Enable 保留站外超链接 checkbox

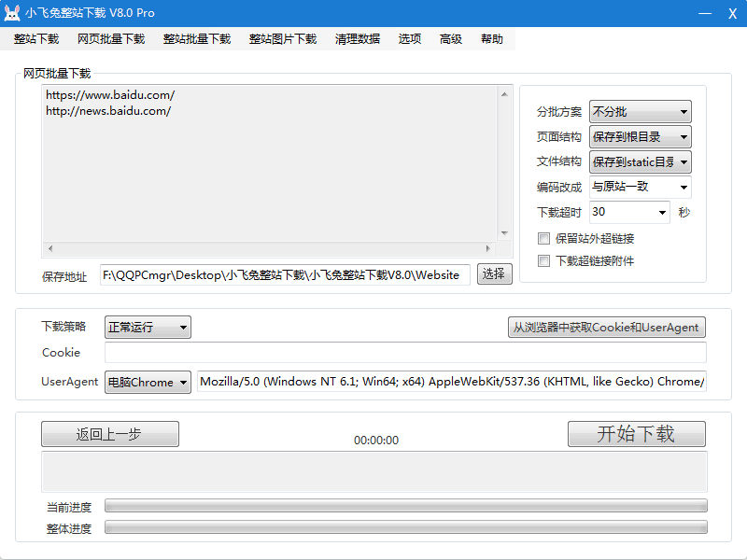[x=544, y=239]
